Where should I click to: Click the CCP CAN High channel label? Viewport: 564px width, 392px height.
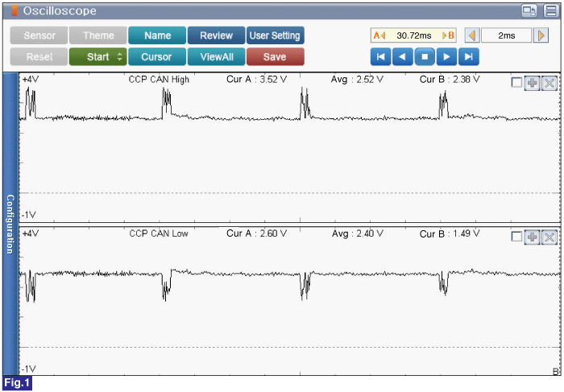(159, 80)
